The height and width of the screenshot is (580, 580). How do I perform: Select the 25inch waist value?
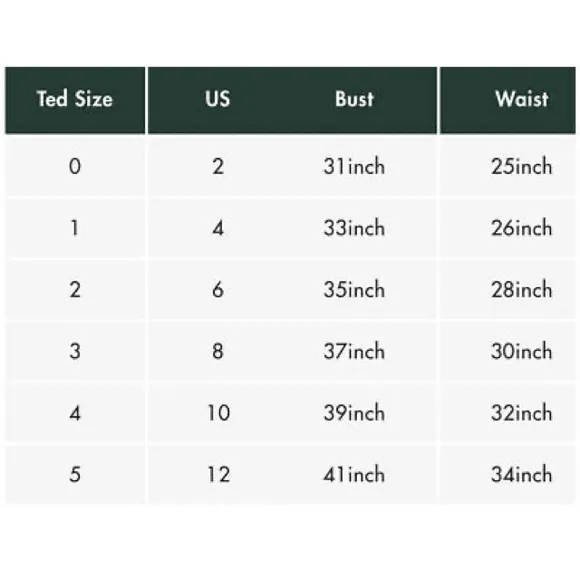point(522,166)
